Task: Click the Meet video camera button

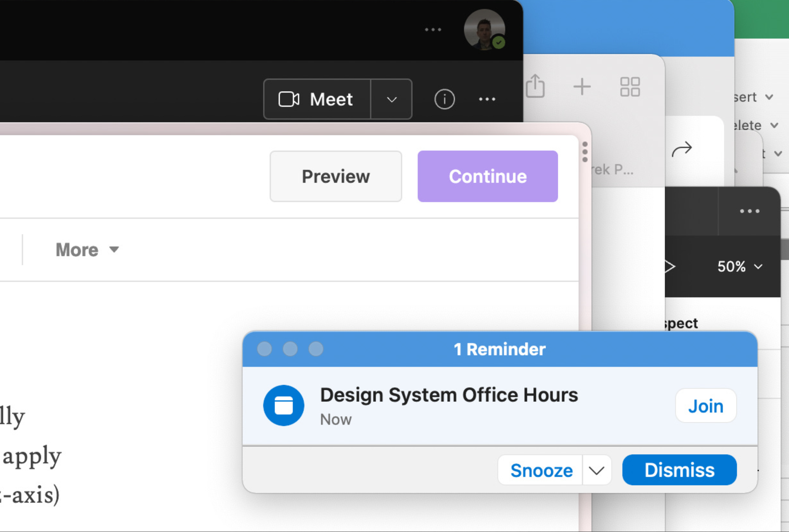Action: tap(317, 99)
